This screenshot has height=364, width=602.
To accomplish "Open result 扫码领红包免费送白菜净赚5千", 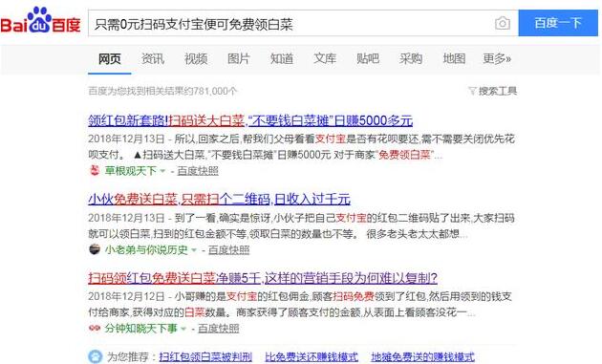I will click(263, 278).
